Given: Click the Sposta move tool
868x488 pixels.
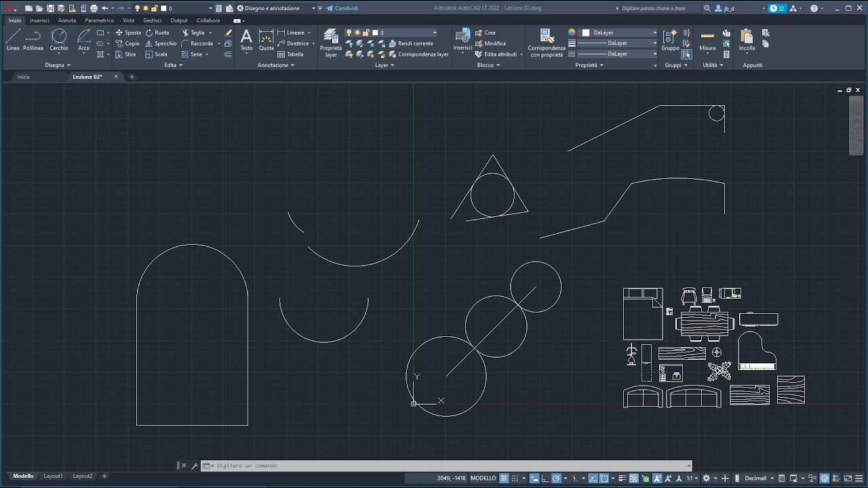Looking at the screenshot, I should click(x=128, y=33).
